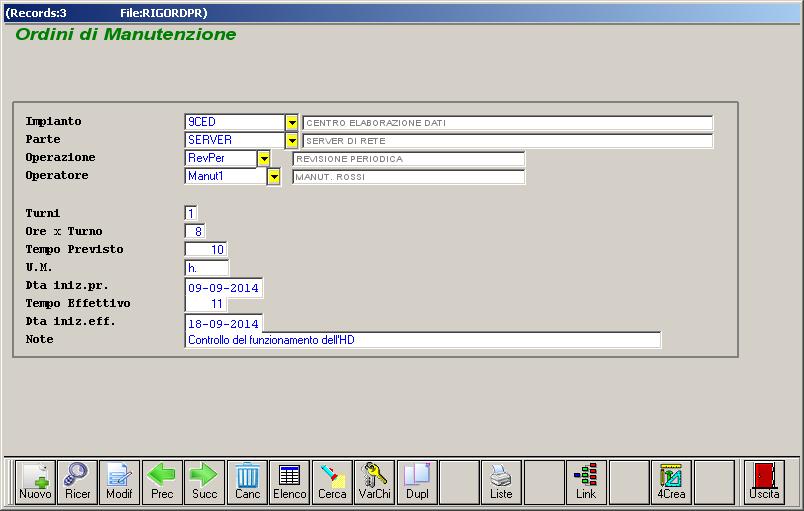This screenshot has height=511, width=804.
Task: Click the Tempo Previsto label
Action: [74, 250]
